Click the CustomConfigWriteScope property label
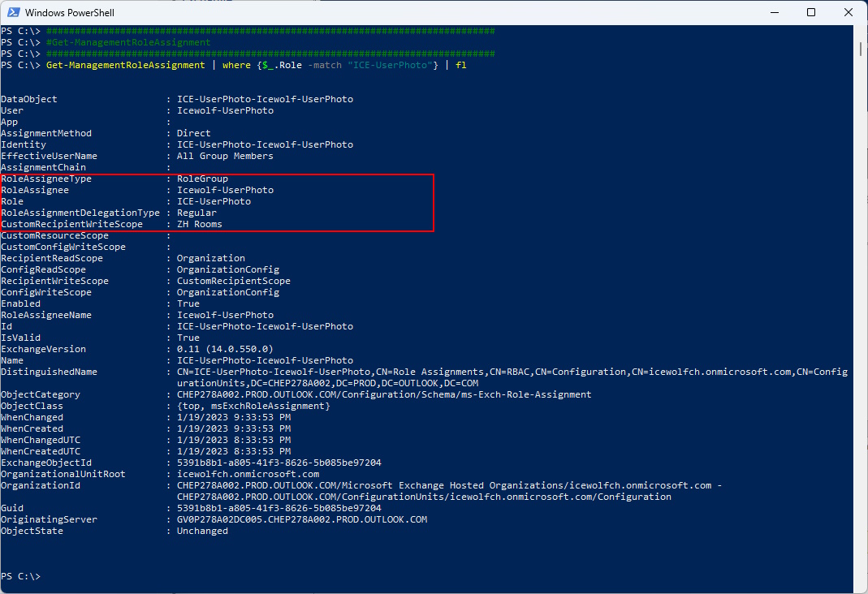This screenshot has height=594, width=868. [x=63, y=247]
